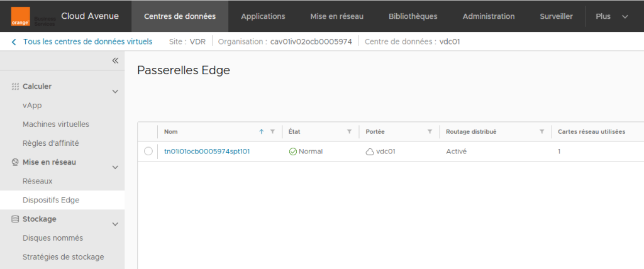Open the Nom column filter
Viewport: 644px width, 269px height.
pos(272,132)
